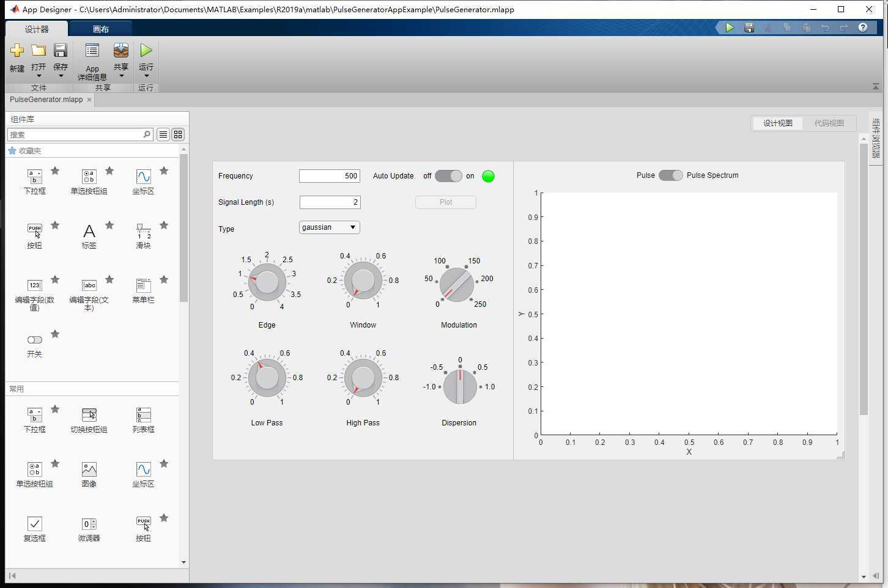Viewport: 888px width, 588px height.
Task: Select the 微调器 (Spinner) component icon
Action: click(89, 524)
